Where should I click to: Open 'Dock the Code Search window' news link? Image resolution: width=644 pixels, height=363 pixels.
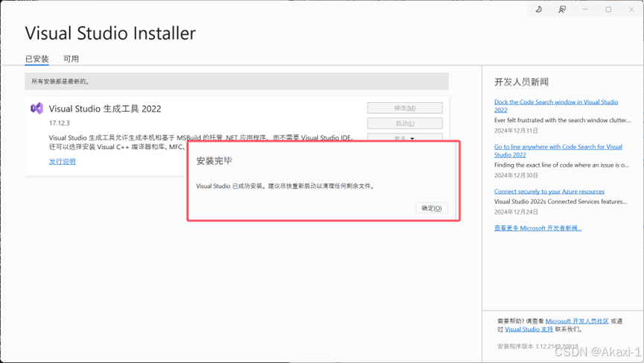pos(555,106)
